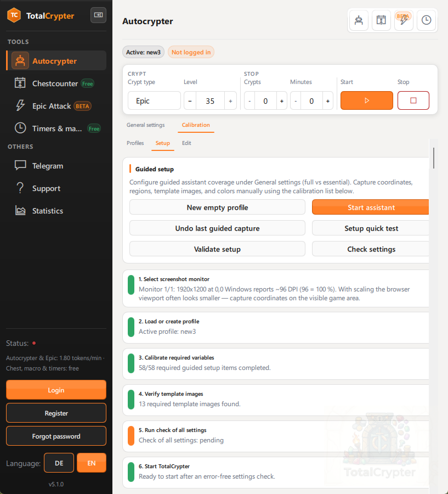Run Setup quick test
448x494 pixels.
pos(371,228)
